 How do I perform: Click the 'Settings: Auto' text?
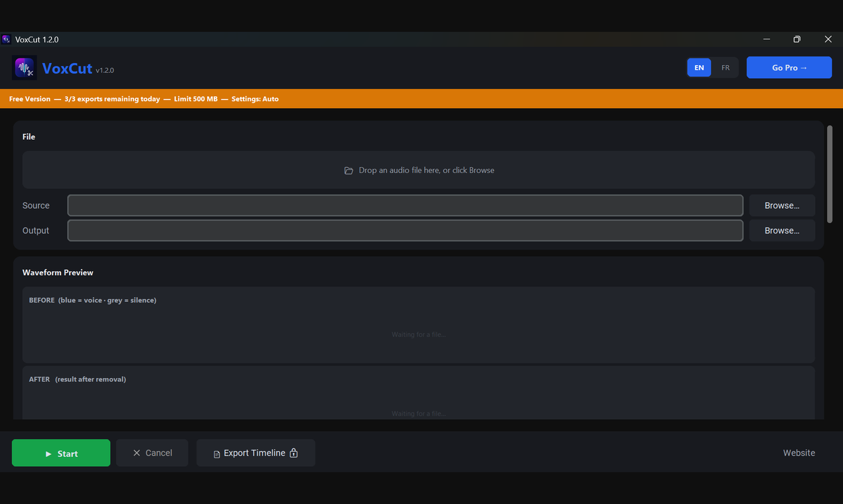point(255,99)
